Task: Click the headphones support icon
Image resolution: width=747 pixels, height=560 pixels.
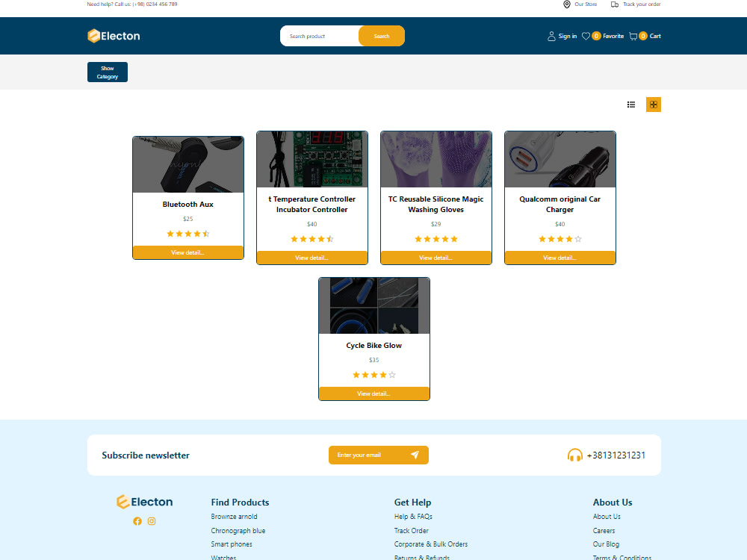Action: 575,455
